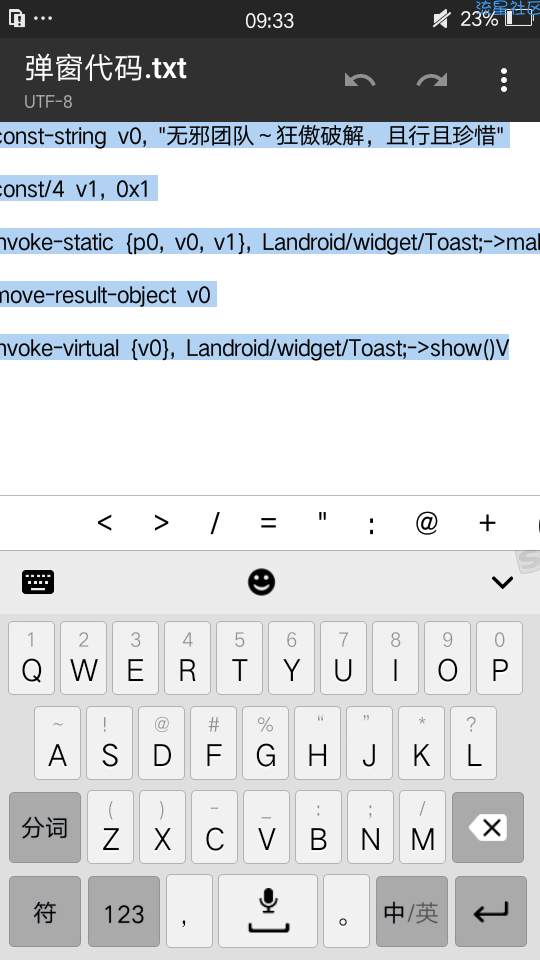The image size is (540, 960).
Task: Switch input via keyboard icon
Action: (x=38, y=582)
